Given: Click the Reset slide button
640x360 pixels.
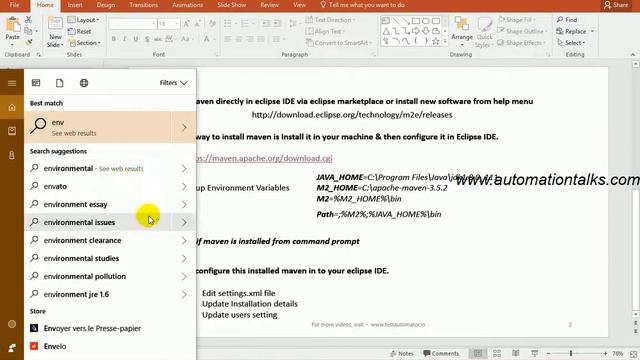Looking at the screenshot, I should click(x=80, y=31).
